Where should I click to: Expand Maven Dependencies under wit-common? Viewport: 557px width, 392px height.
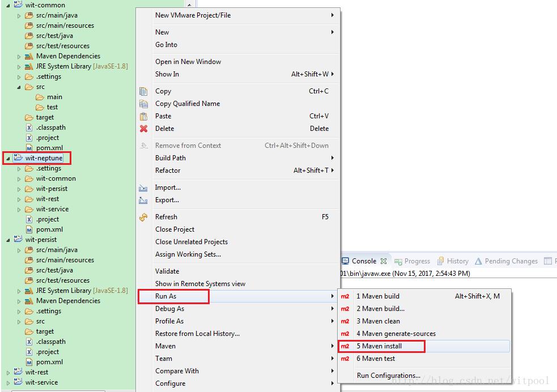[x=19, y=57]
